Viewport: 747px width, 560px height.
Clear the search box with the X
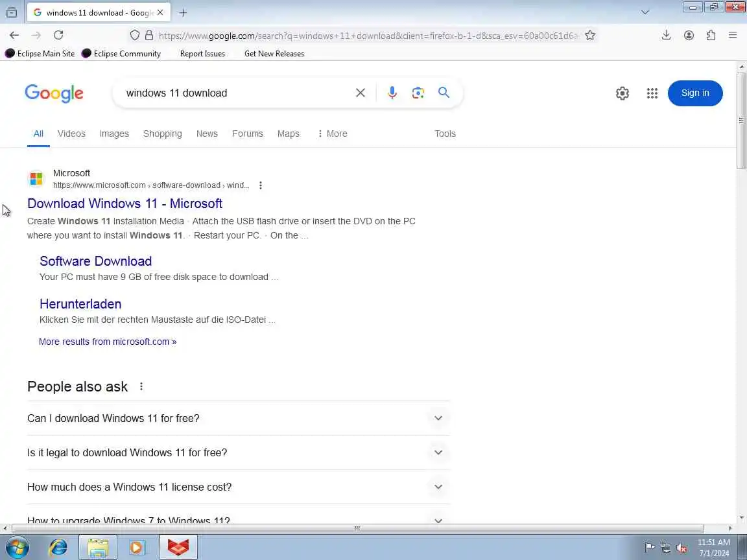tap(361, 93)
